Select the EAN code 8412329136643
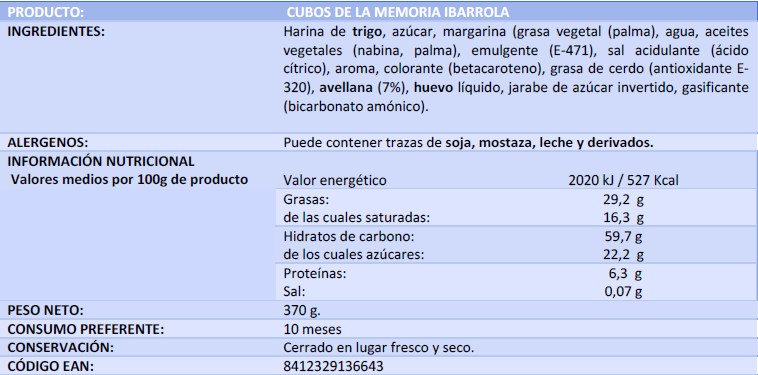 334,365
